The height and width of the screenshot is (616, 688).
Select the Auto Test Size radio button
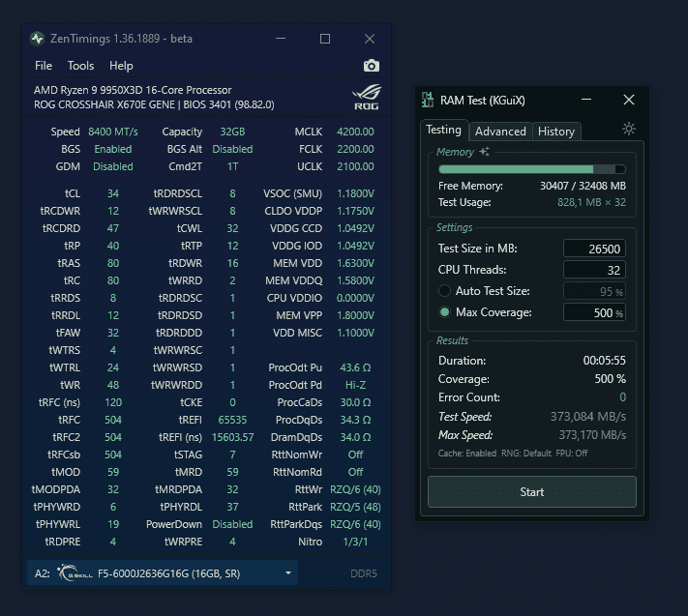tap(444, 291)
